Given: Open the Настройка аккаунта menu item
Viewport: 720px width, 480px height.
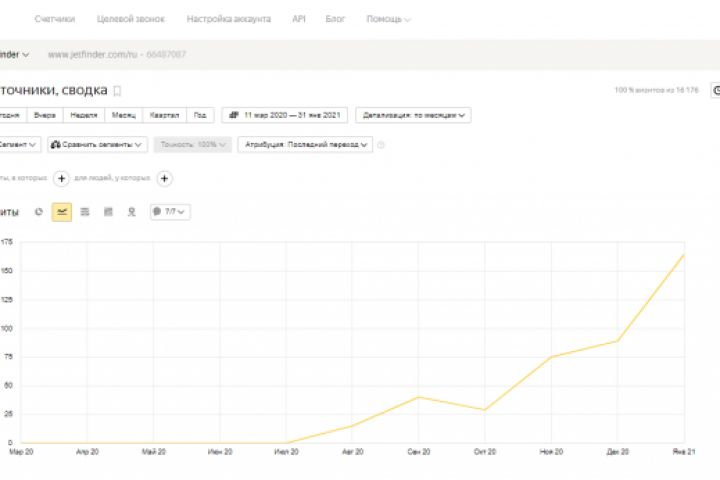Looking at the screenshot, I should [228, 19].
